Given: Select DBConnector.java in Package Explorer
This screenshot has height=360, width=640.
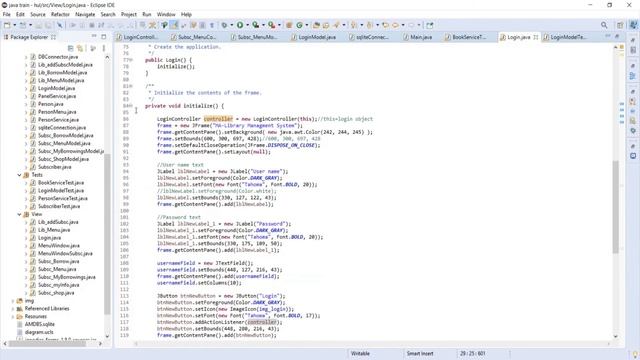Looking at the screenshot, I should click(58, 57).
